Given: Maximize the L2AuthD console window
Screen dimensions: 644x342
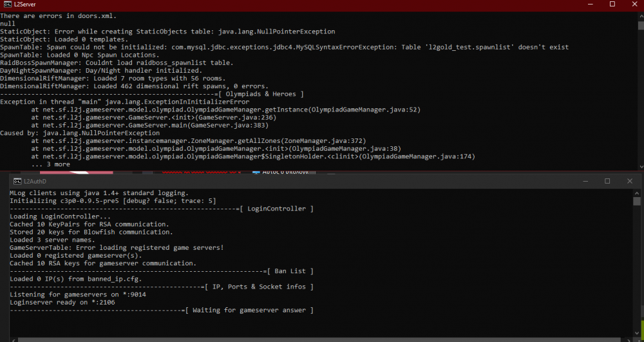Looking at the screenshot, I should point(607,182).
